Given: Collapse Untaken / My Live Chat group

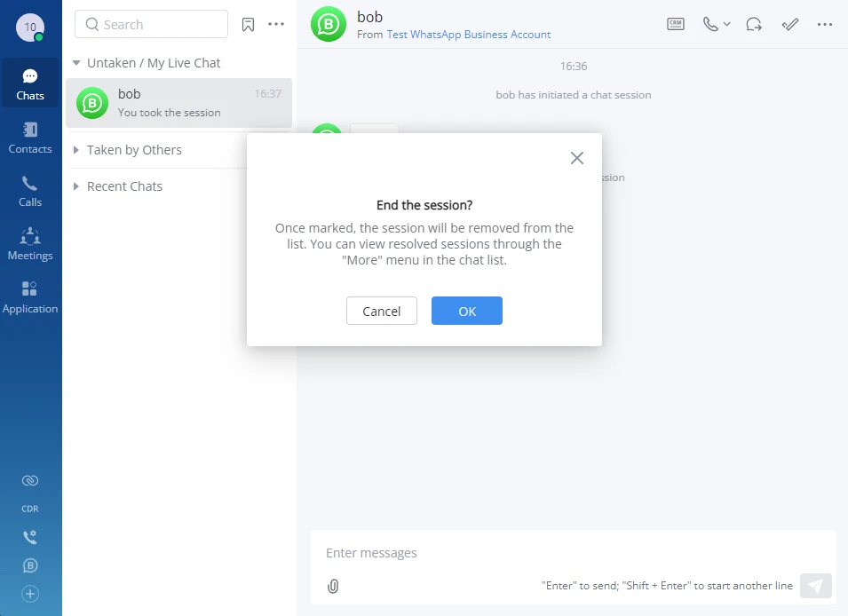Looking at the screenshot, I should coord(76,63).
